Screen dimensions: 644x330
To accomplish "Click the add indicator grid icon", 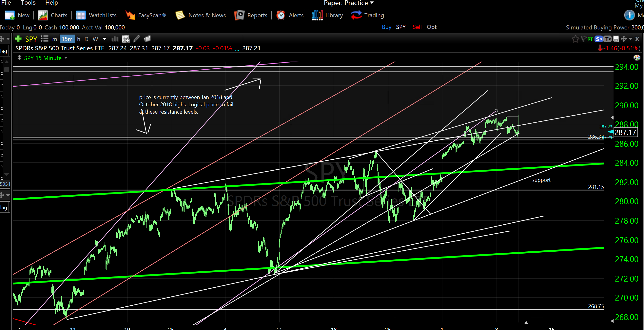I will tap(126, 39).
